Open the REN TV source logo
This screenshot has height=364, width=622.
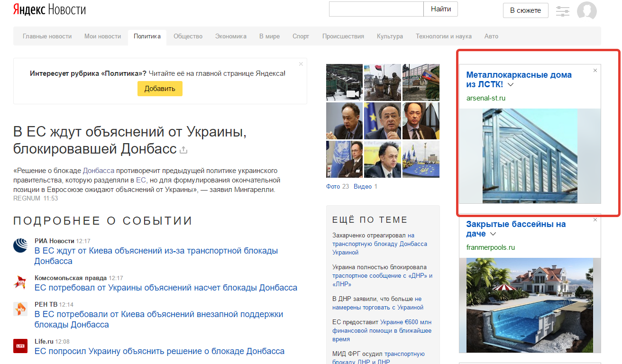[20, 309]
